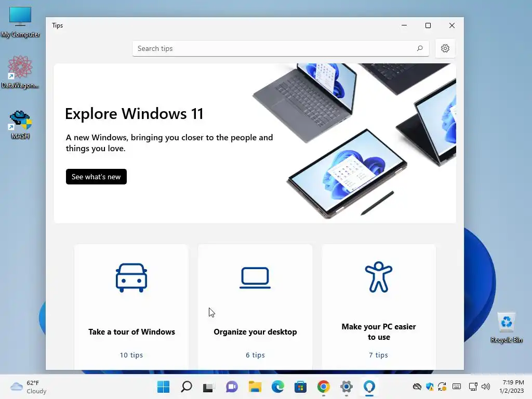Select My Computer desktop icon
Screen dimensions: 532x399
point(20,21)
